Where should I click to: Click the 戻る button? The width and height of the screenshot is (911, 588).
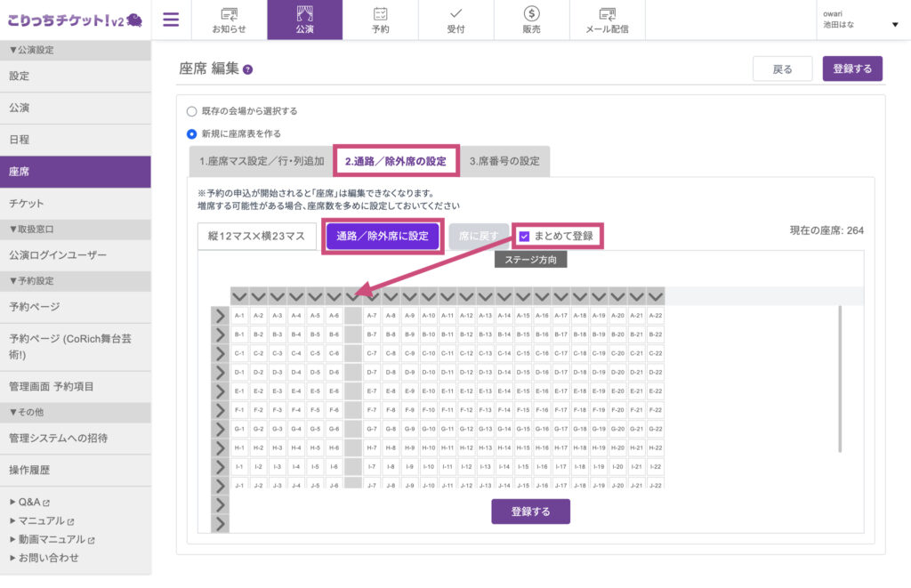782,69
